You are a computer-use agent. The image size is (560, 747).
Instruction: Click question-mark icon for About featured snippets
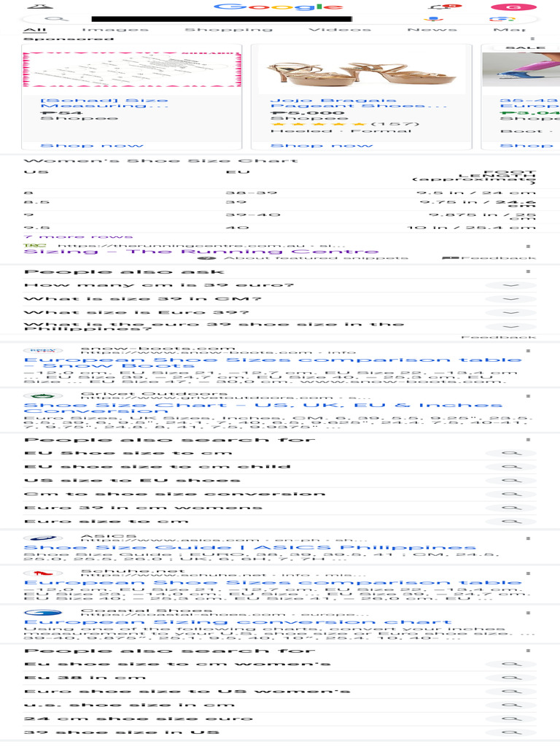[206, 258]
